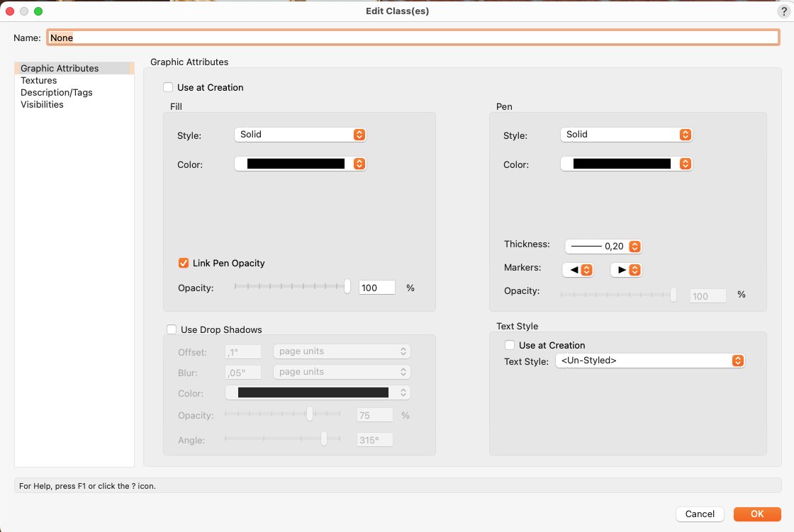This screenshot has width=794, height=532.
Task: Enable Use at Creation for Graphic Attributes
Action: coord(168,88)
